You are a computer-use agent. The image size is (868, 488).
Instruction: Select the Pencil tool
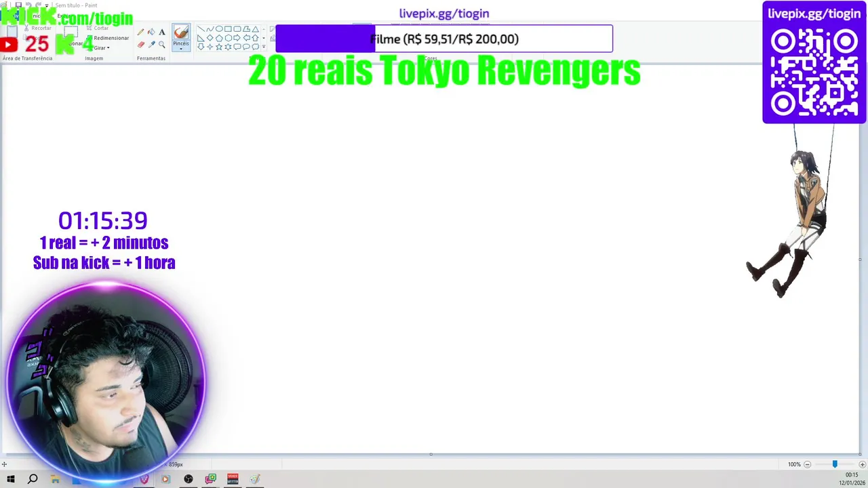[140, 32]
